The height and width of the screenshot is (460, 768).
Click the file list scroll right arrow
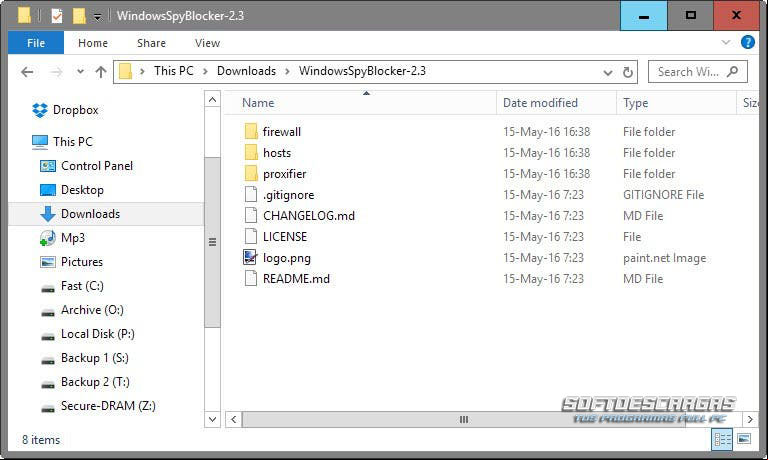[750, 419]
